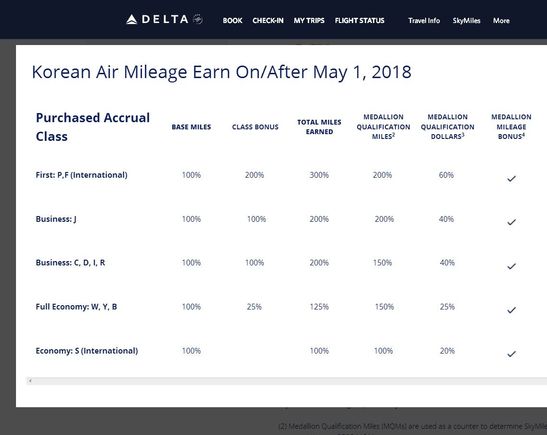The image size is (547, 435).
Task: Go to MY TRIPS
Action: coord(309,21)
